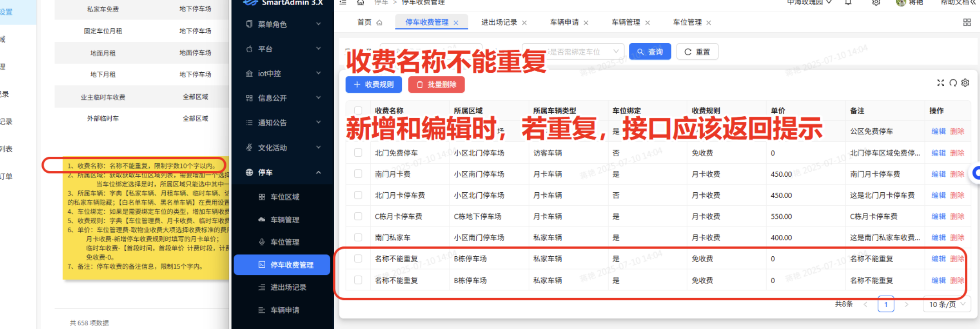Click the home icon in breadcrumb
Viewport: 980px width, 329px height.
tap(360, 2)
